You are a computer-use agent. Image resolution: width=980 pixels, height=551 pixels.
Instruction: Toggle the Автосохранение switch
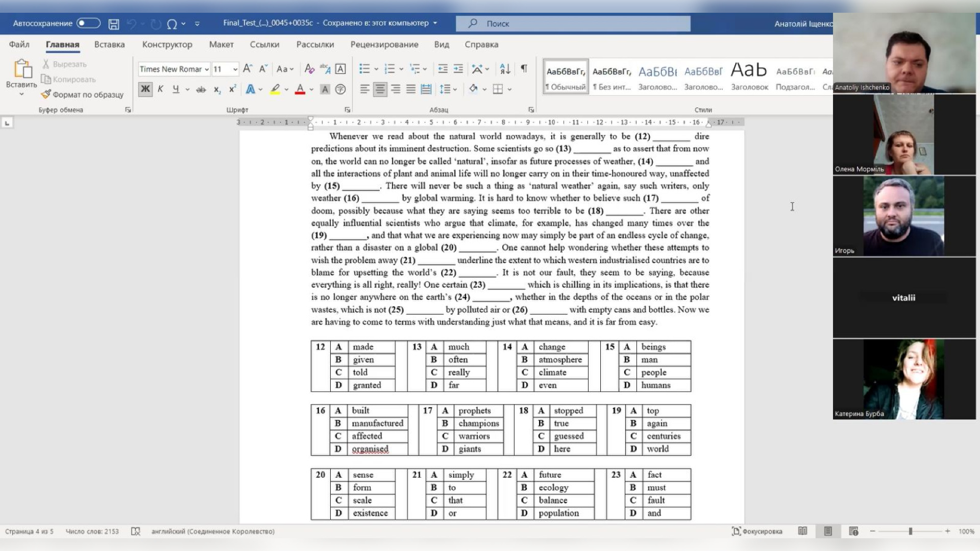tap(88, 23)
